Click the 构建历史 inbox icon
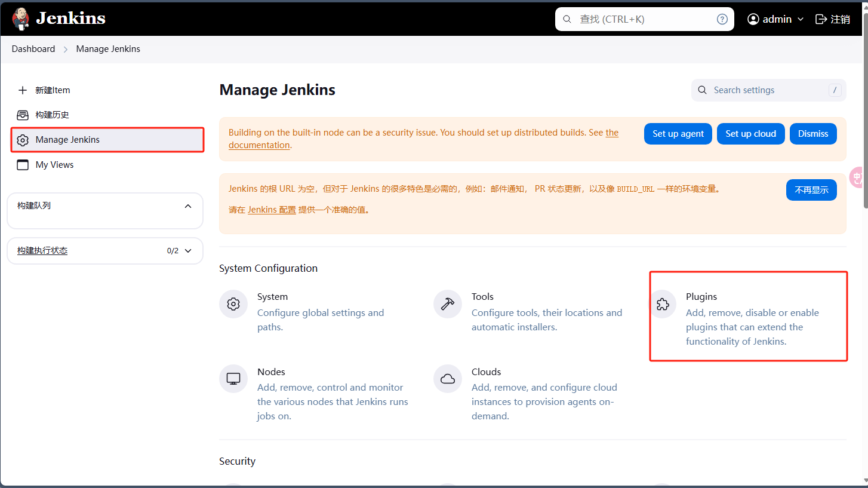 (x=23, y=115)
